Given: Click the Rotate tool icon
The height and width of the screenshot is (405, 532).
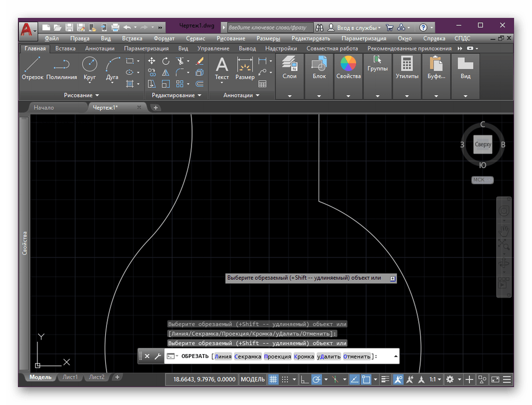Looking at the screenshot, I should (x=166, y=61).
